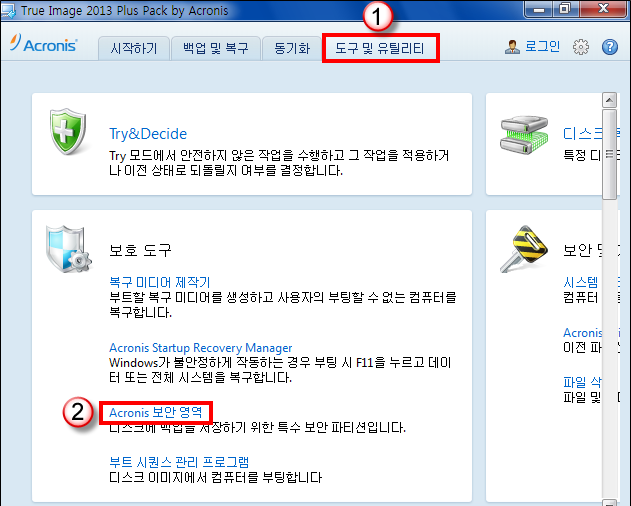Open the 도구 및 유틸리티 tab
631x506 pixels.
380,48
